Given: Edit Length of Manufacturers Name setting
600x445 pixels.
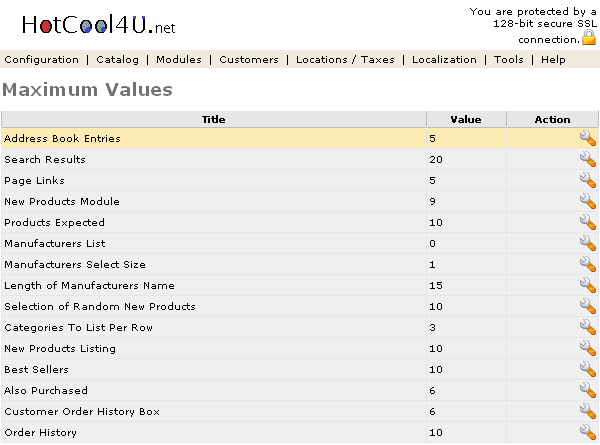Looking at the screenshot, I should pos(587,286).
